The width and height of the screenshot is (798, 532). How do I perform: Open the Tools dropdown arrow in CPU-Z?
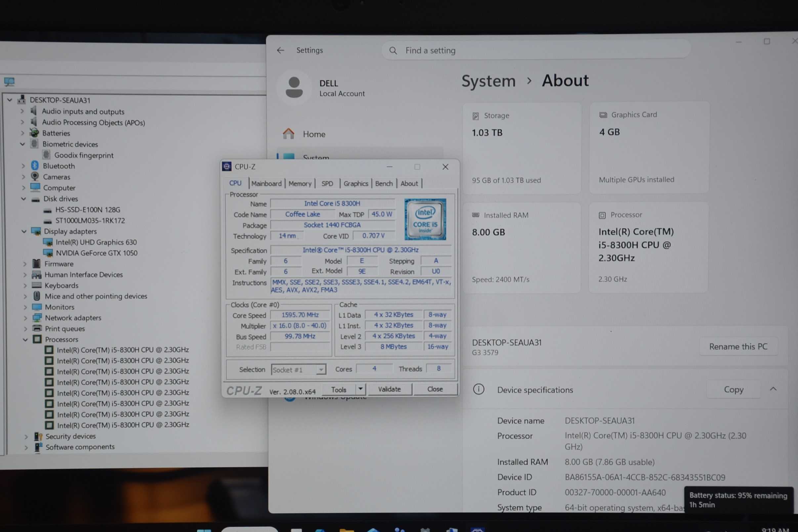click(360, 389)
